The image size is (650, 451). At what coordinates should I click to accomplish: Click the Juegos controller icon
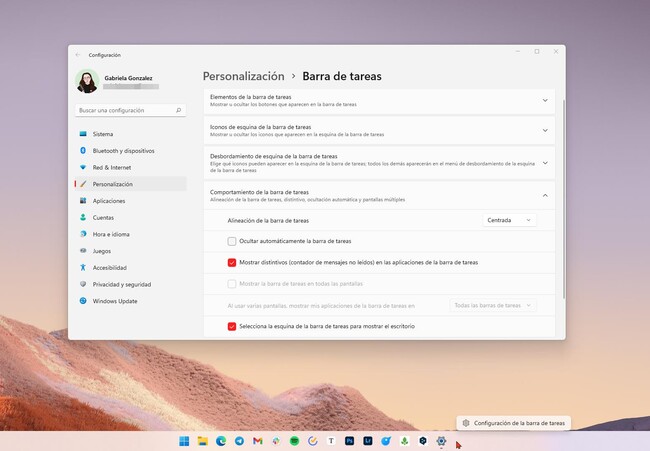83,251
